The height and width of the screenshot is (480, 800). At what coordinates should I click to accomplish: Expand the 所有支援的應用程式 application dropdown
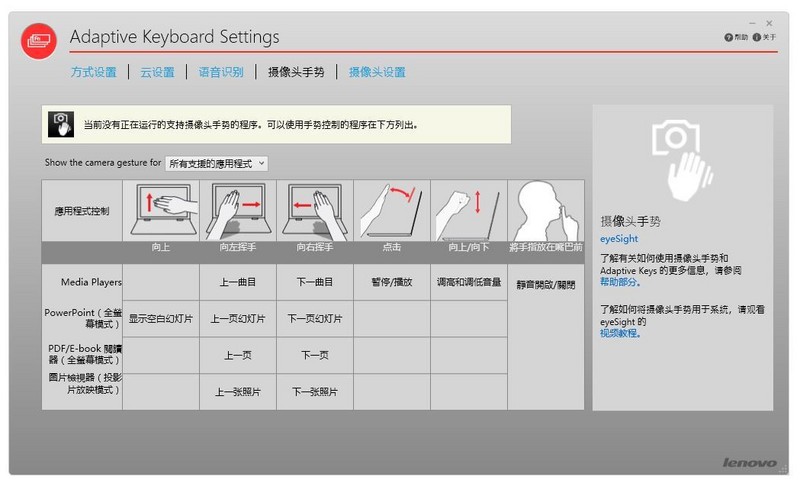pos(217,162)
